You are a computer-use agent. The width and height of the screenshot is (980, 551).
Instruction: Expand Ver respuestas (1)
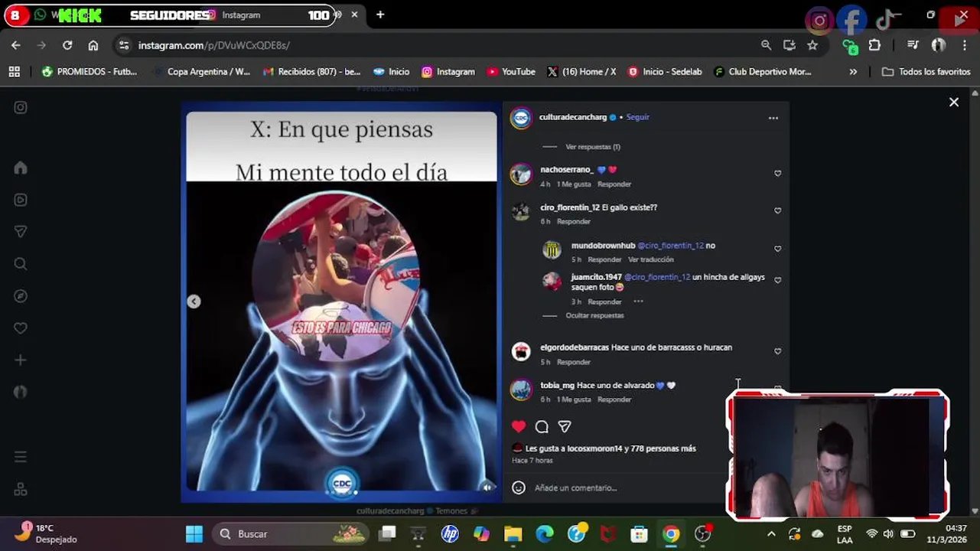tap(593, 147)
